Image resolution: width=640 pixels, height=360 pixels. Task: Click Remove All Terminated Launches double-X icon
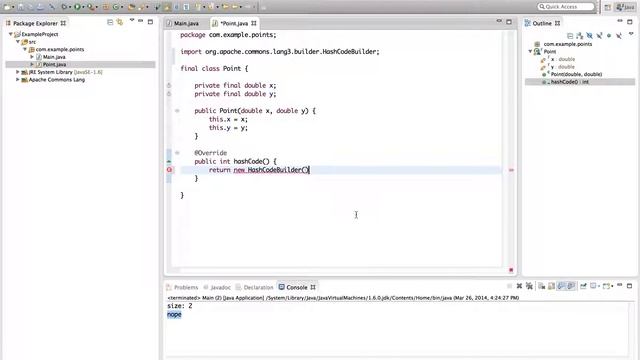pos(529,286)
